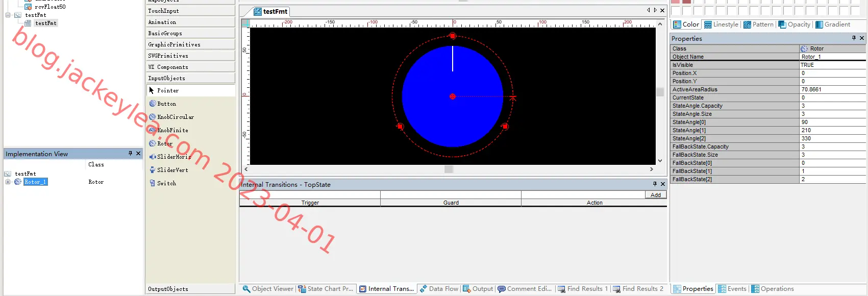Click the top red handle on rotor
This screenshot has width=868, height=296.
click(453, 36)
